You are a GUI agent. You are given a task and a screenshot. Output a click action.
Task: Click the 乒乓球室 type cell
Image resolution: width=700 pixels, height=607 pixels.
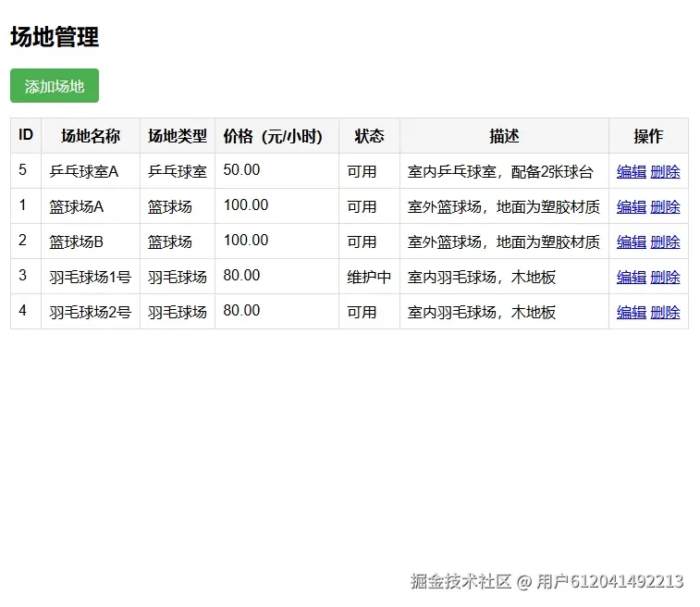[178, 171]
